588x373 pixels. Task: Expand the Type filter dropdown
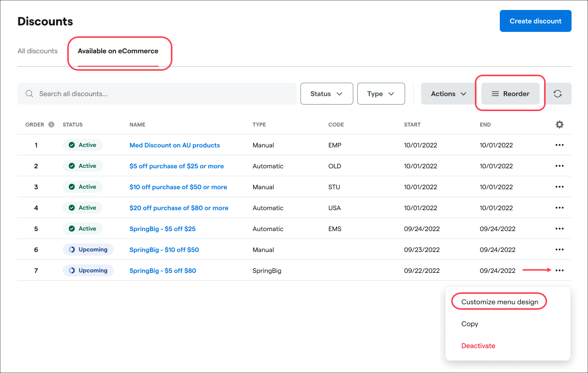381,94
